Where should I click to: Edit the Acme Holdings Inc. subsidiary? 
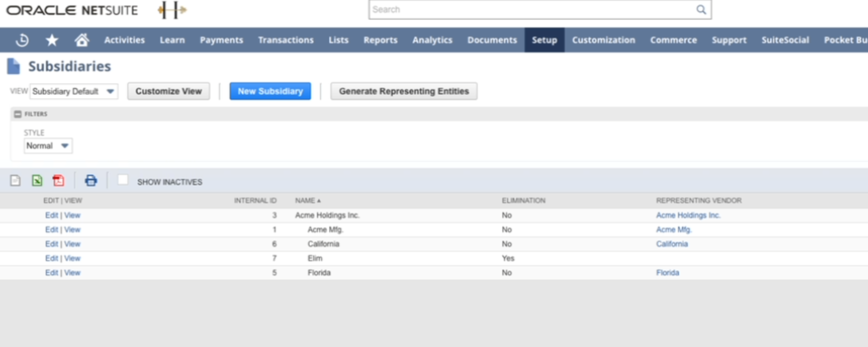coord(51,215)
